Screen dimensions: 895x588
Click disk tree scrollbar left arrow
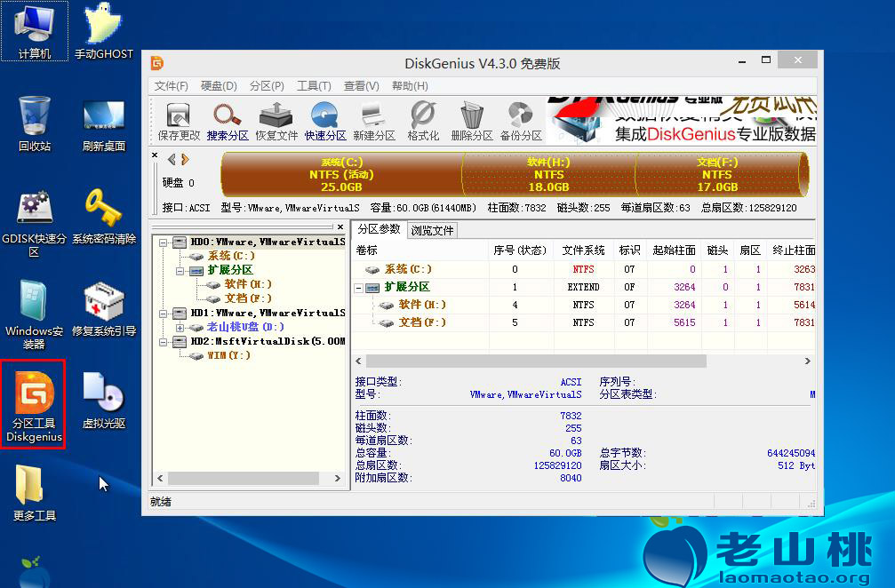(x=160, y=479)
